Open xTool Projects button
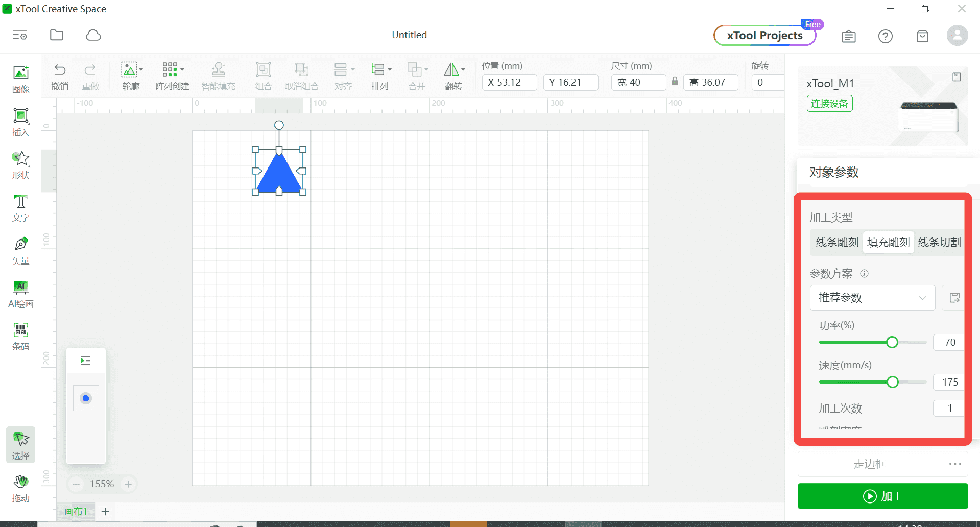The height and width of the screenshot is (527, 980). tap(764, 35)
